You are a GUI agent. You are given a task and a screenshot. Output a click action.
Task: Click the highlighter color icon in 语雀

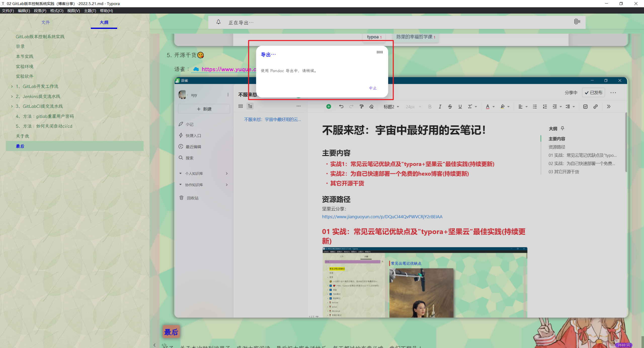503,107
